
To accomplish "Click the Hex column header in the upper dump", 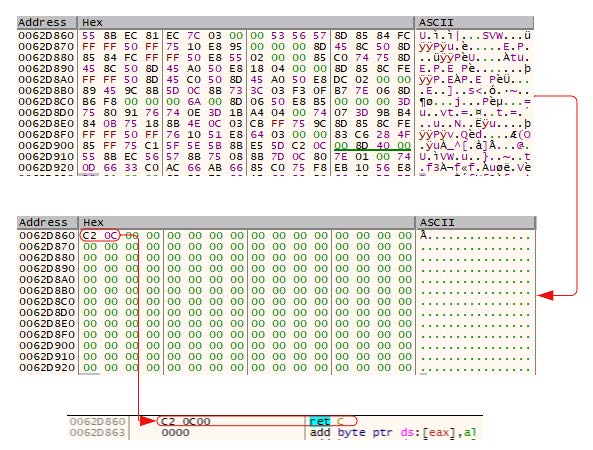I will [246, 23].
